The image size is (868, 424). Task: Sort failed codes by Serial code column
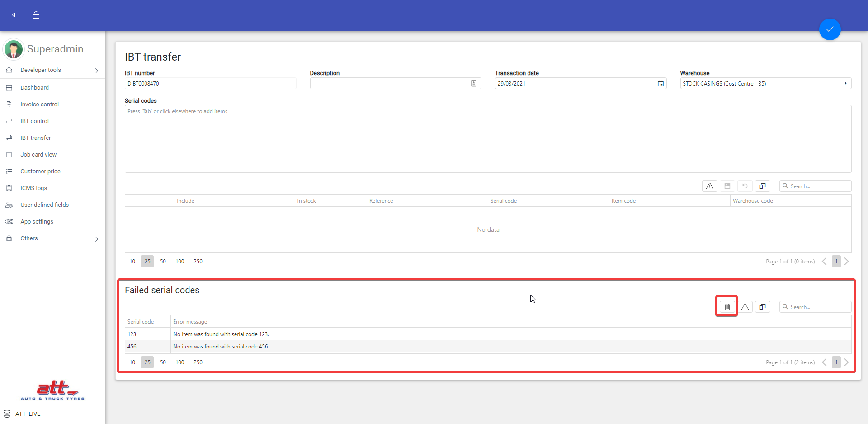(x=141, y=322)
